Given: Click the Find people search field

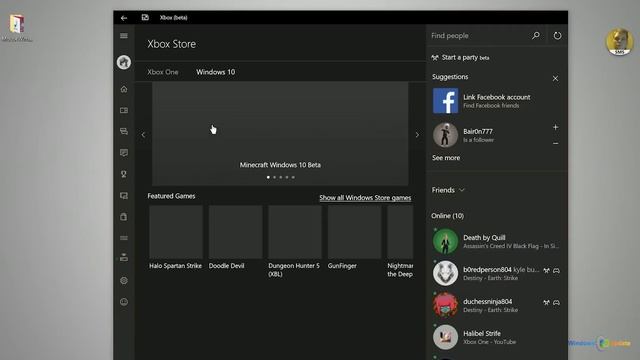Looking at the screenshot, I should coord(480,36).
